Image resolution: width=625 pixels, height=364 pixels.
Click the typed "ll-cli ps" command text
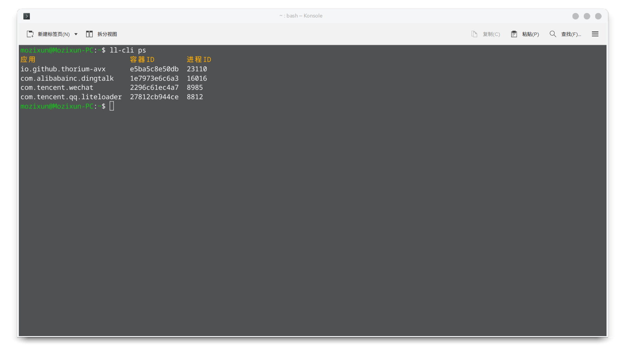click(128, 50)
